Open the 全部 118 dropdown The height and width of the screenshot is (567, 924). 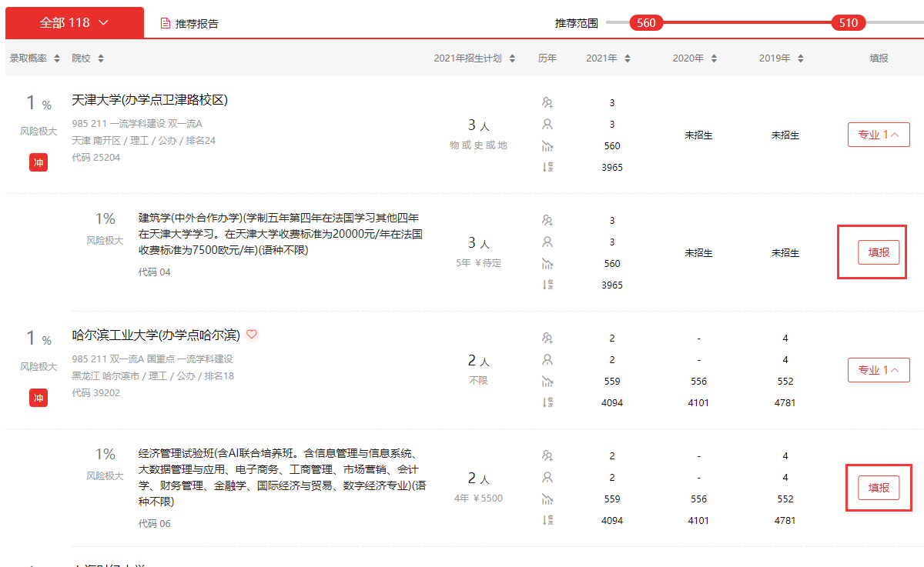coord(75,22)
